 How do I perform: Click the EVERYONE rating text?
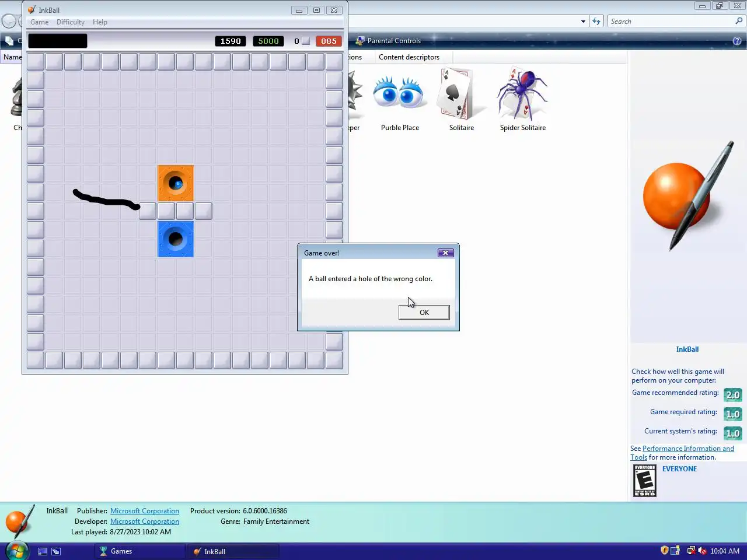click(x=679, y=469)
